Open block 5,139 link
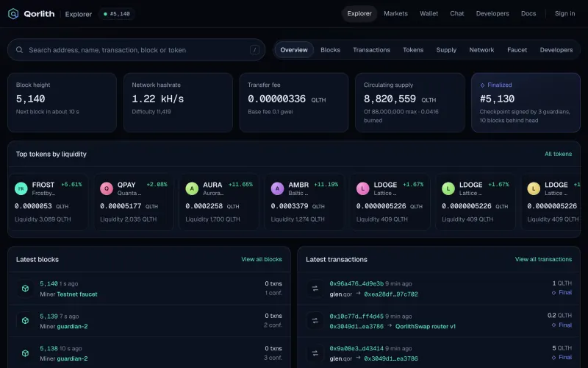This screenshot has height=368, width=588. click(x=49, y=316)
